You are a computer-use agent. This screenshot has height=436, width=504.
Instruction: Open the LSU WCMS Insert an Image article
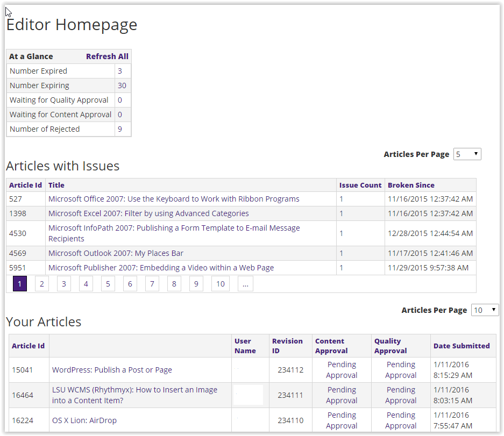(x=134, y=395)
